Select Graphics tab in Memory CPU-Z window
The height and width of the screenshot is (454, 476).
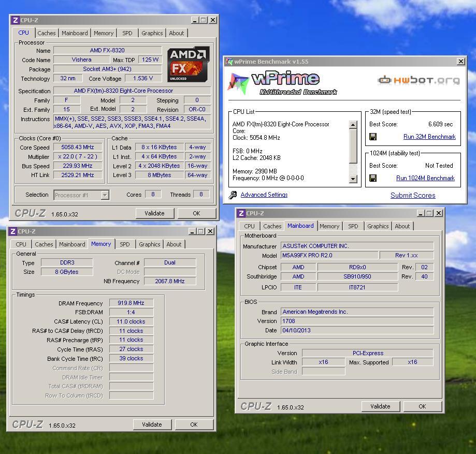tap(149, 244)
